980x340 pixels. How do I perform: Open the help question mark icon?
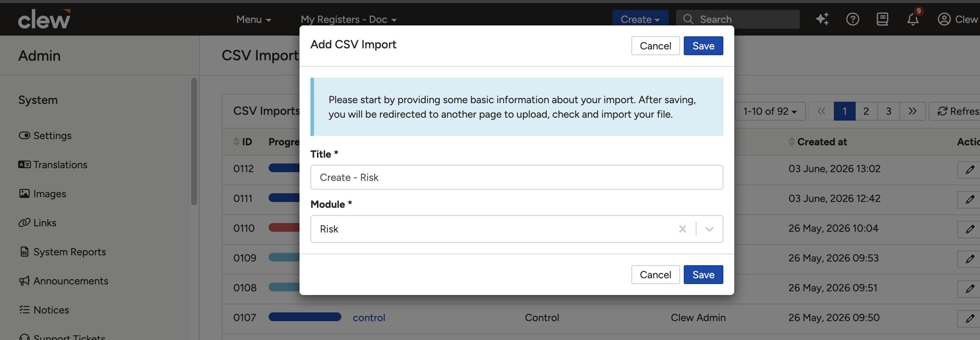(x=852, y=19)
